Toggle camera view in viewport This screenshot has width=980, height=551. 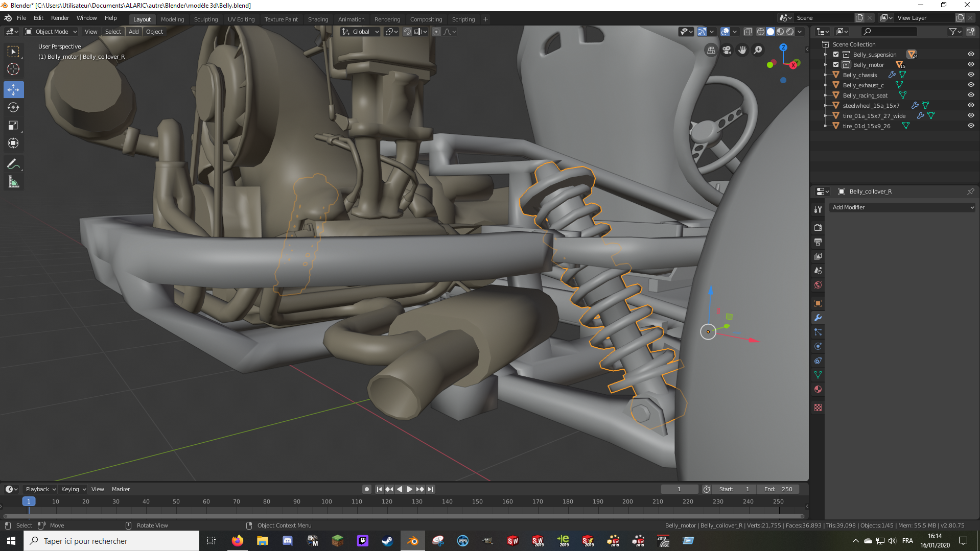727,50
